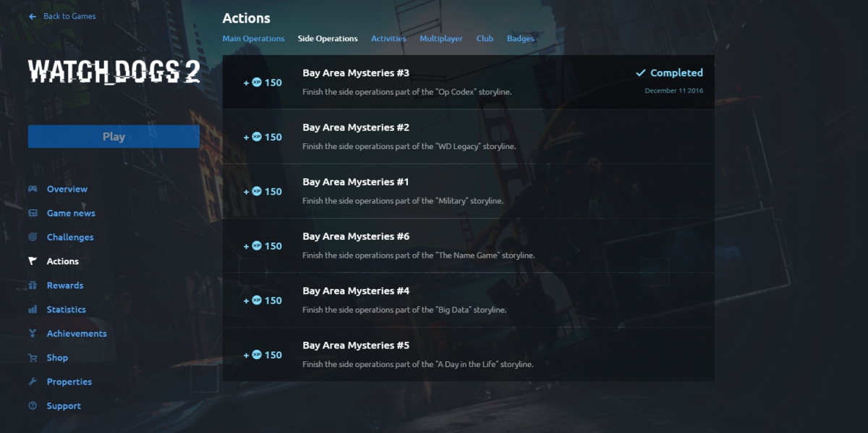
Task: Select the Bay Area Mysteries #2 title
Action: point(356,127)
